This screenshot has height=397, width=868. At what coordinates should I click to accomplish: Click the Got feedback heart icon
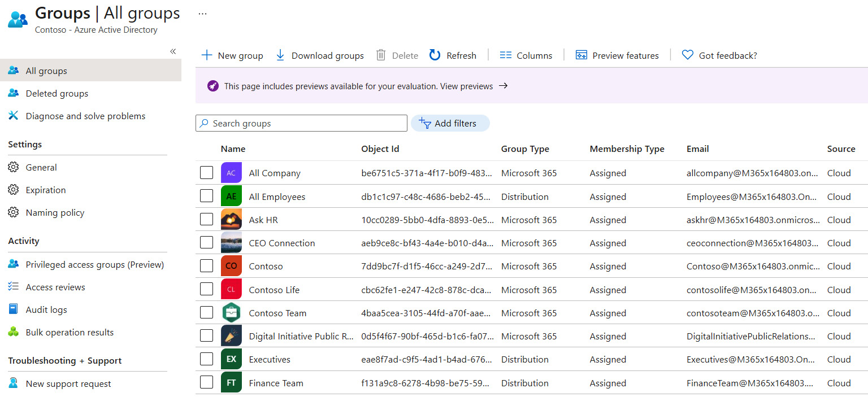pyautogui.click(x=687, y=55)
